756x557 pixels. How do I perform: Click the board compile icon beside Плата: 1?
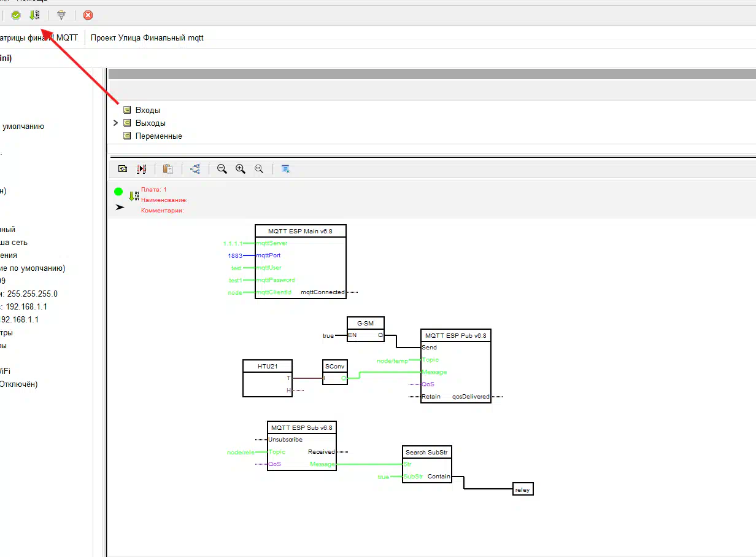(134, 196)
